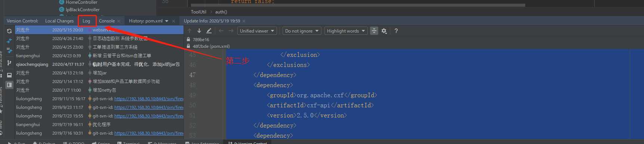Open svn link in 2019/11/15 16:17 commit
Viewport: 644px width, 144px height.
149,99
